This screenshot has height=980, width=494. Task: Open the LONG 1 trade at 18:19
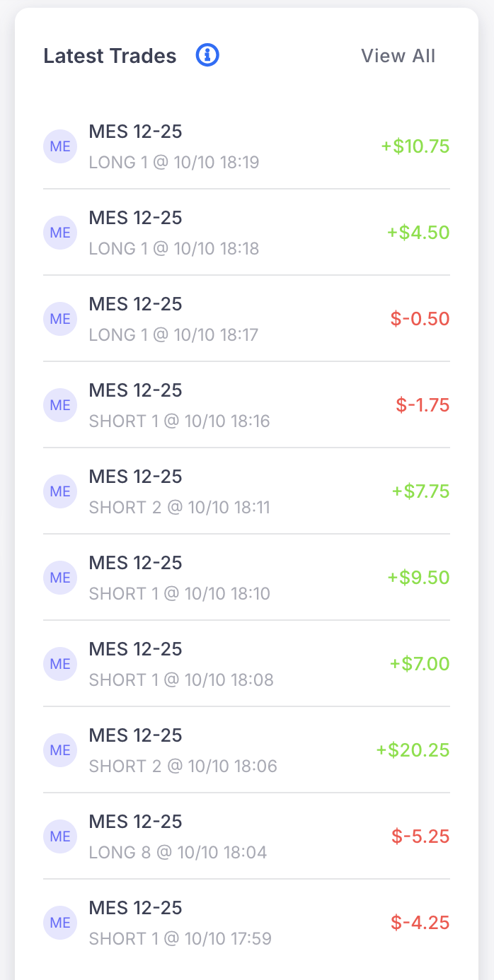point(173,147)
